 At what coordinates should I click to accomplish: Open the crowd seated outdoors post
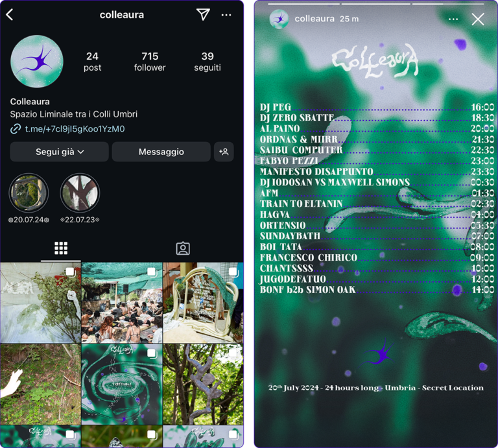click(x=122, y=303)
